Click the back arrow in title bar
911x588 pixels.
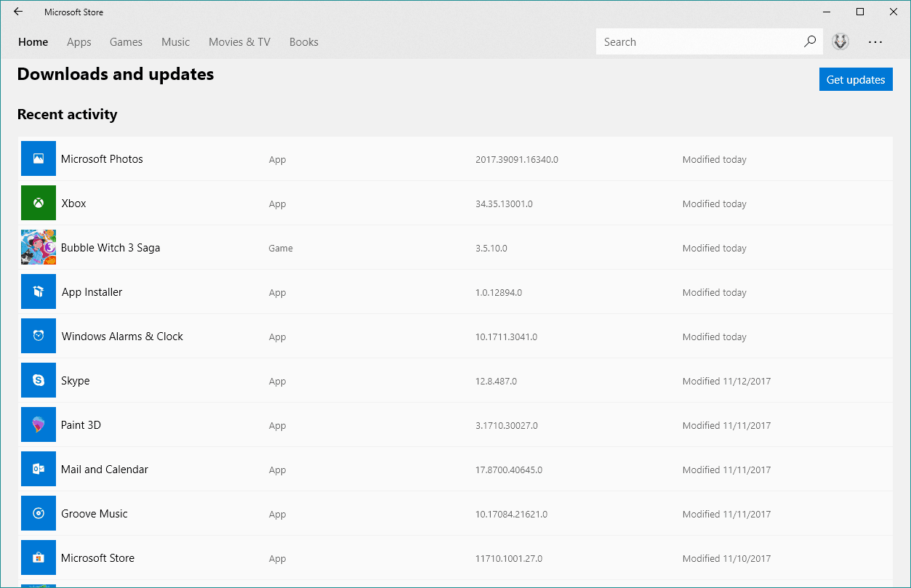tap(18, 12)
